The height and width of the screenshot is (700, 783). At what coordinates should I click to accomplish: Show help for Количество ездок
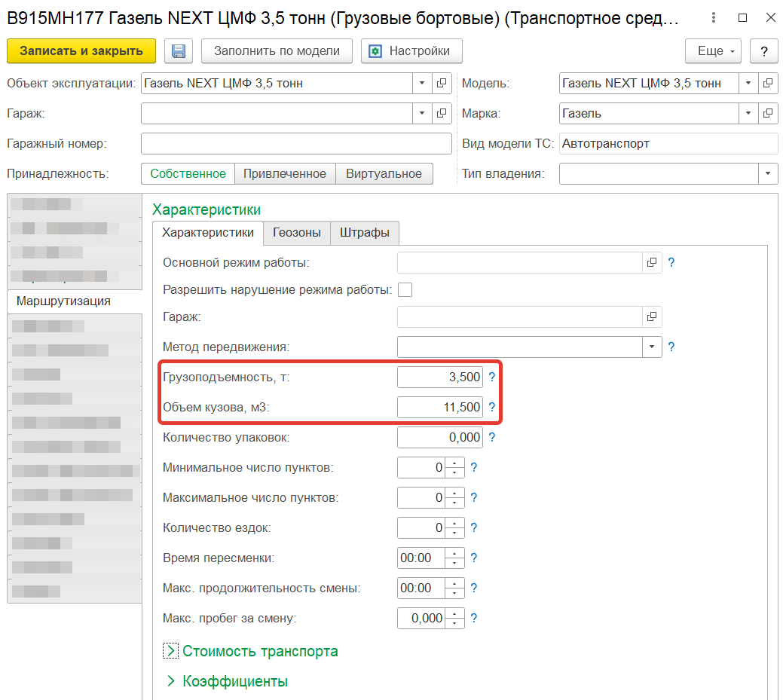click(x=474, y=527)
